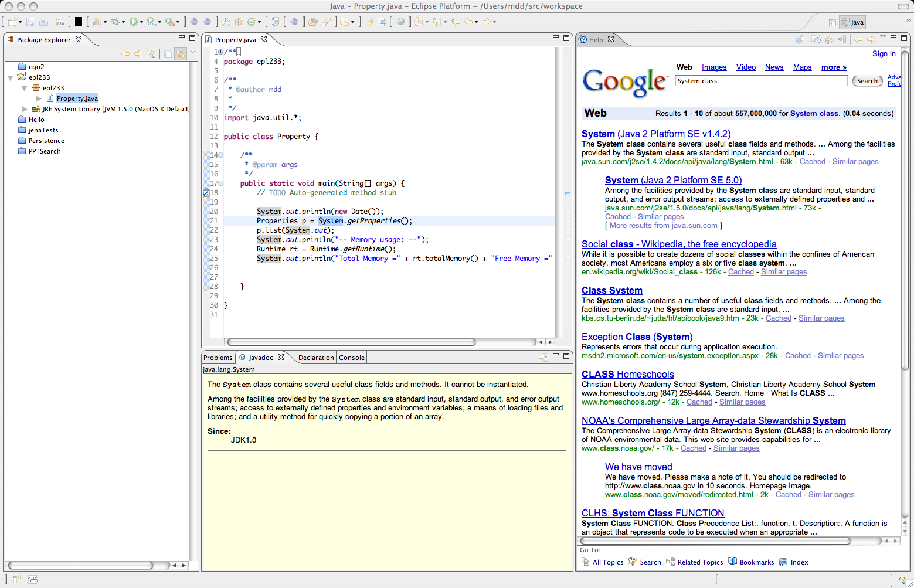Toggle the Mark Occurrences toolbar button

[x=369, y=22]
